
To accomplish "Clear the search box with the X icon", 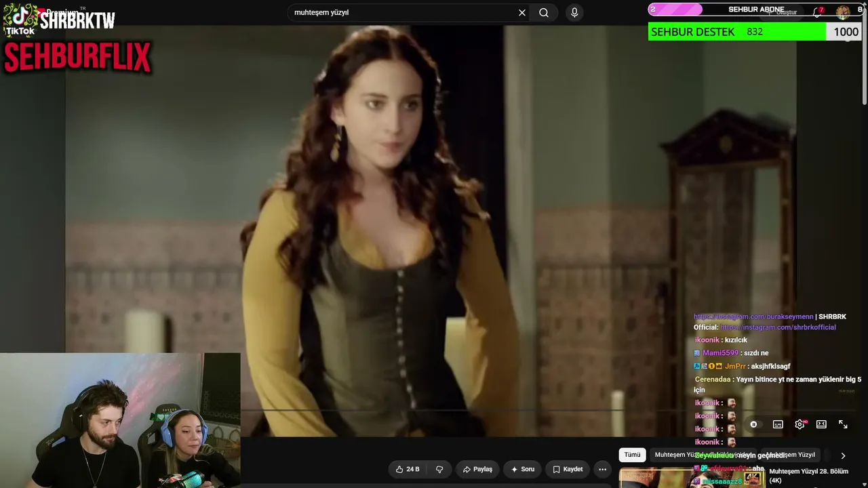I will (522, 12).
